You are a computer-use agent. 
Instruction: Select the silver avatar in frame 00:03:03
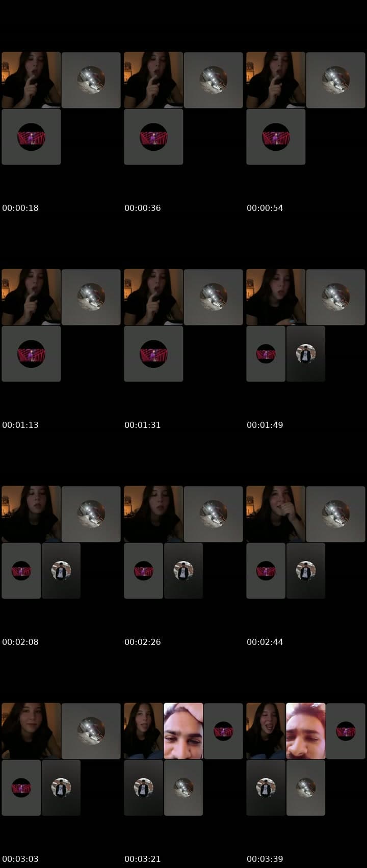[91, 731]
